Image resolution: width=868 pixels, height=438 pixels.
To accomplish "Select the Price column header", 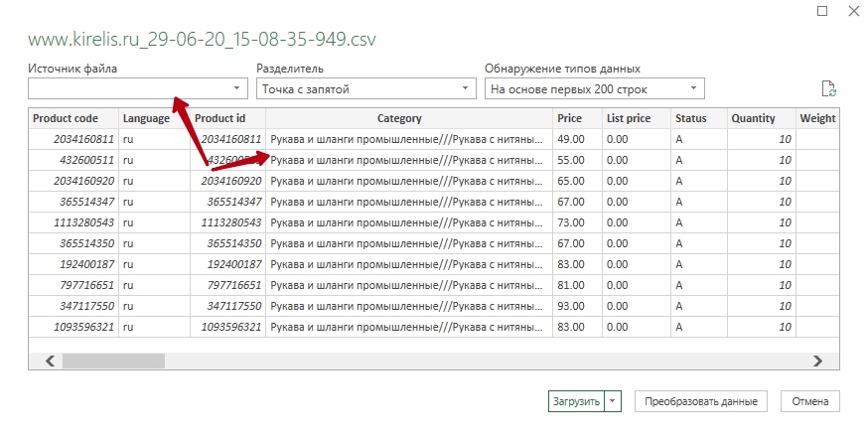I will pyautogui.click(x=577, y=118).
